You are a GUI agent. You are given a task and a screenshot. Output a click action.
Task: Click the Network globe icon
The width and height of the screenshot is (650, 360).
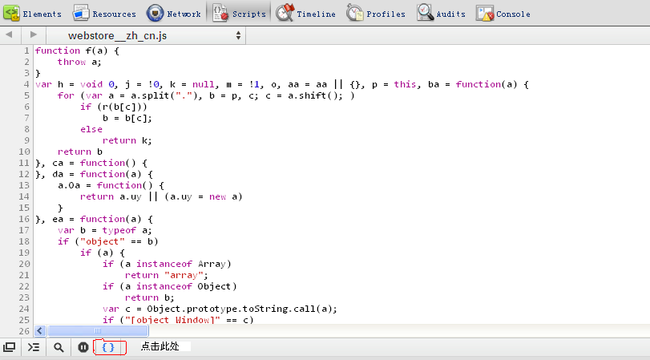155,13
